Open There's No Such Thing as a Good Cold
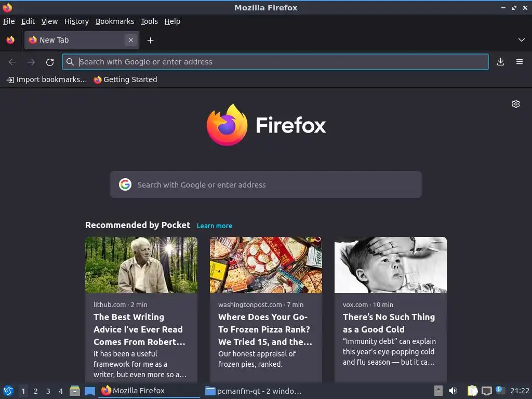The height and width of the screenshot is (399, 532). tap(389, 323)
